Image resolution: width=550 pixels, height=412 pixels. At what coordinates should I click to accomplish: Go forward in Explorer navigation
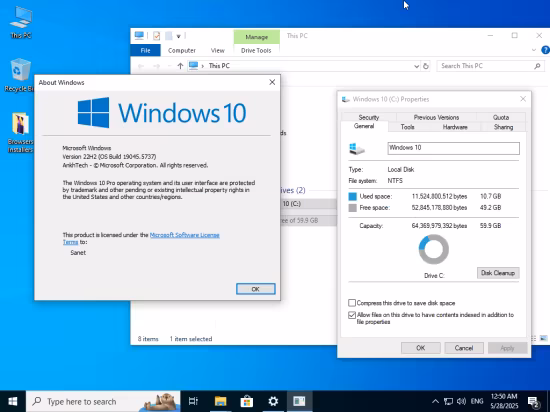[156, 66]
